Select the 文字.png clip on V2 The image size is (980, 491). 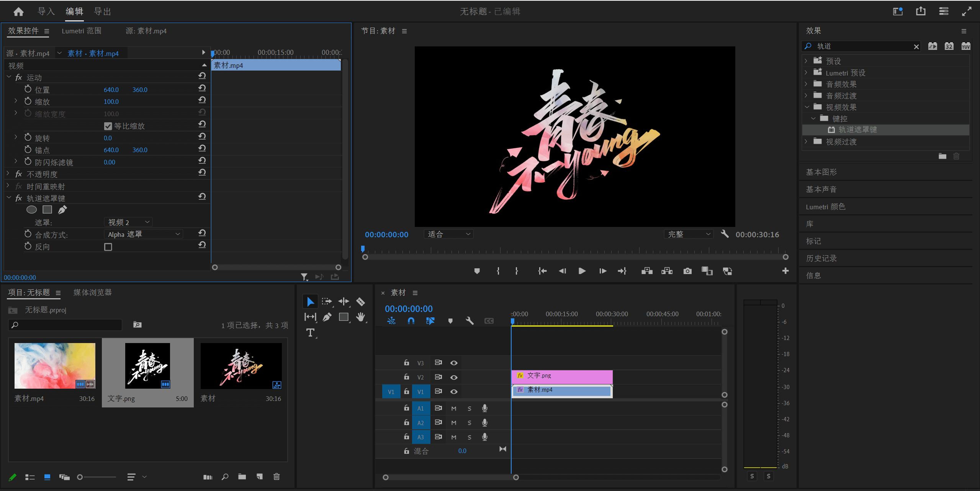[x=561, y=376]
